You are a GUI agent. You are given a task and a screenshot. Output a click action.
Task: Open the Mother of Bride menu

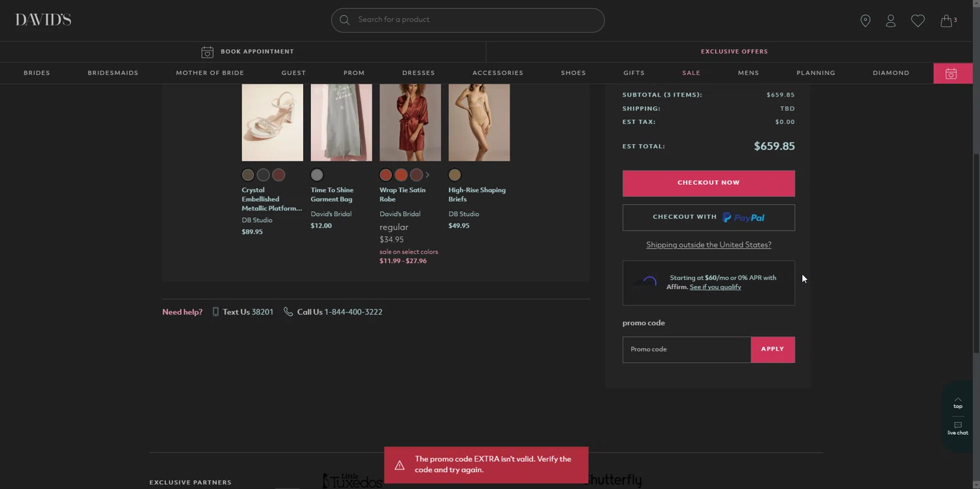(210, 73)
